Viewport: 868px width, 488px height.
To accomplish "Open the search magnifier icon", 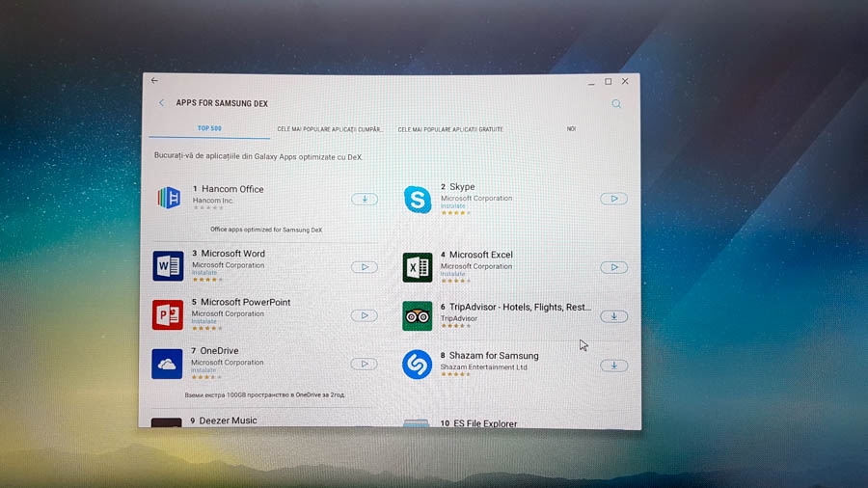I will tap(616, 104).
